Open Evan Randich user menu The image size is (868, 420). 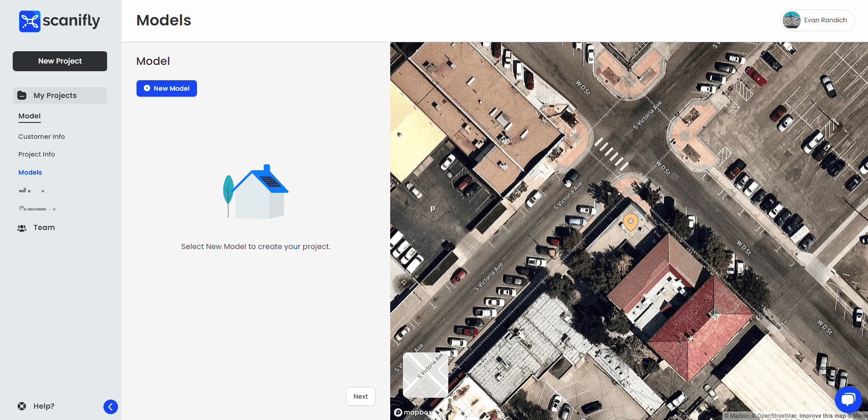point(818,20)
